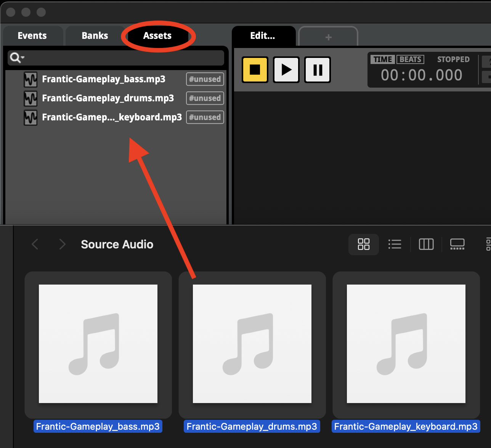Click in the assets search field

pos(122,58)
